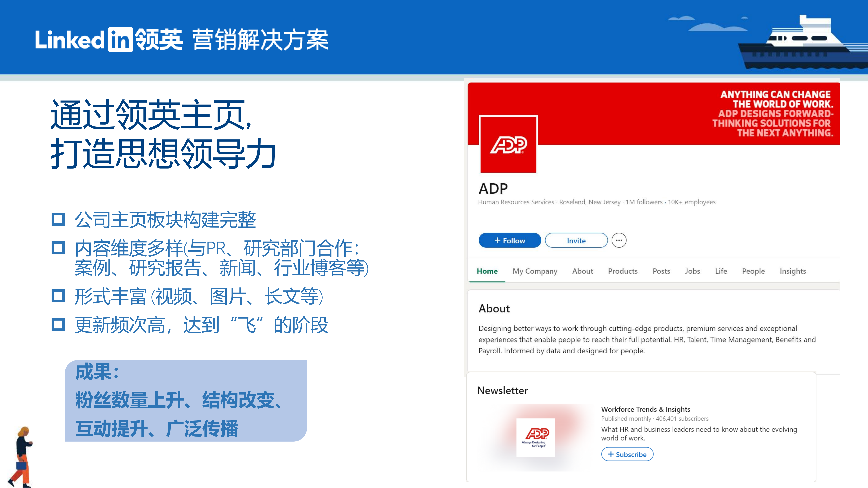Open the Products tab
This screenshot has width=868, height=488.
623,271
